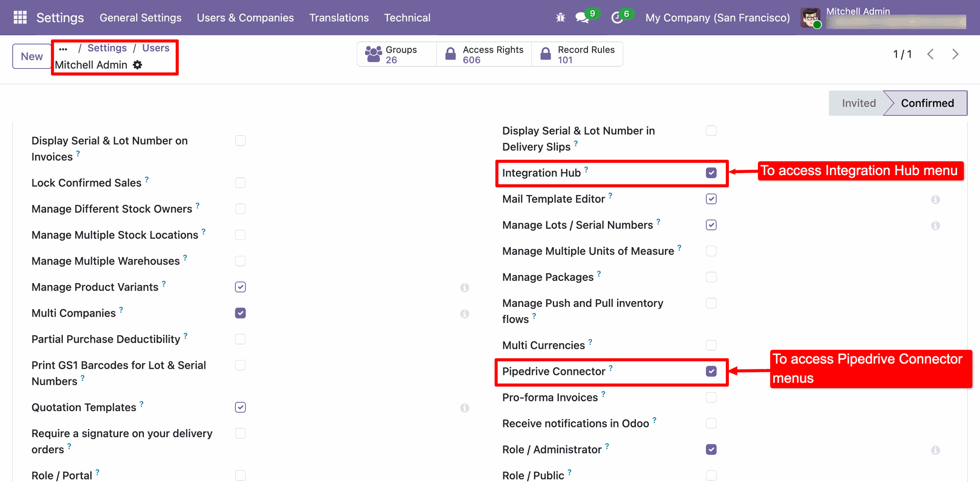Screen dimensions: 980x482
Task: Click info icon on Mail Template Editor row
Action: (x=935, y=200)
